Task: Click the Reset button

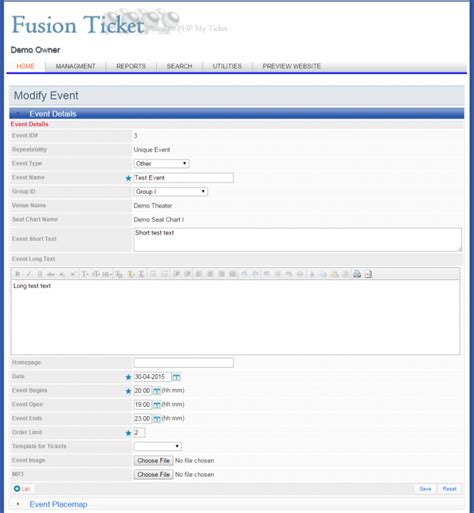Action: [x=449, y=489]
